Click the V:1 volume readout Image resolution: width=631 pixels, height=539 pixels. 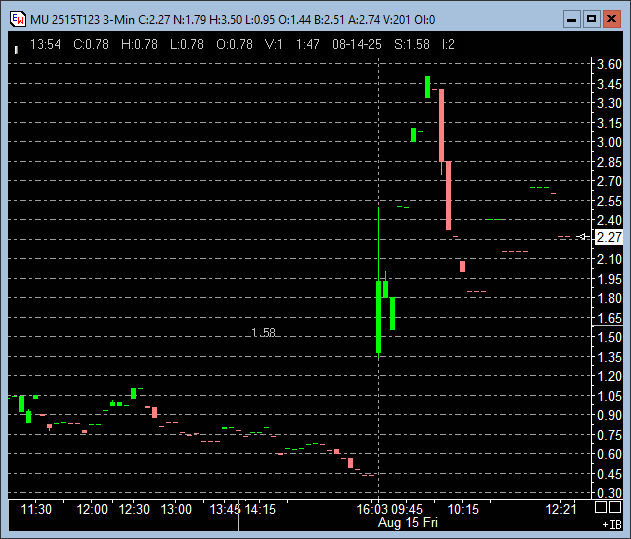click(x=274, y=44)
